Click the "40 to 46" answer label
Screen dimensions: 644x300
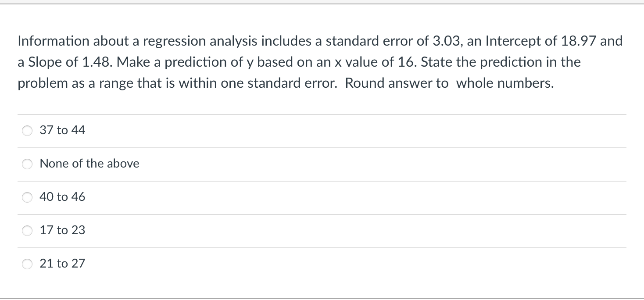[62, 197]
